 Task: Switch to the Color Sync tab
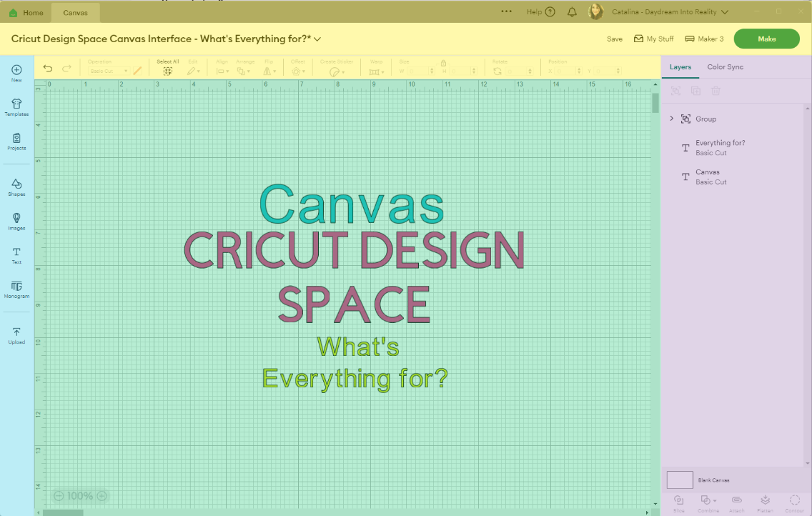(x=725, y=66)
